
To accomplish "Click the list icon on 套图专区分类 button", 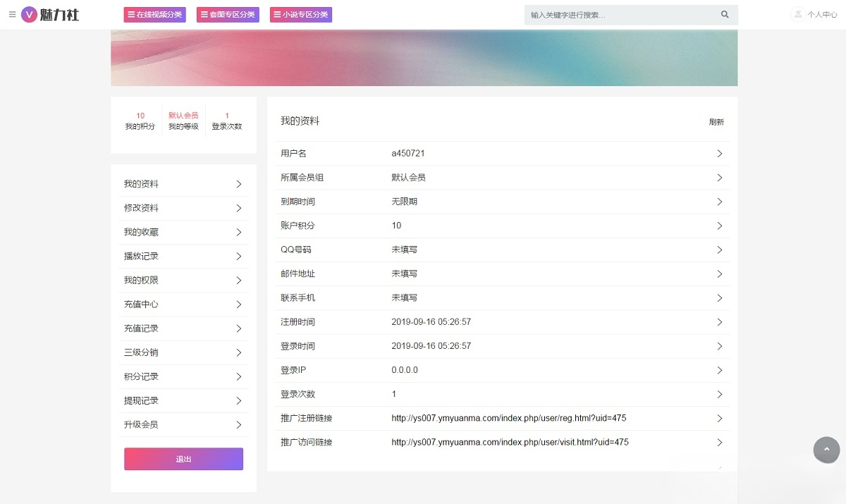I will pos(203,14).
